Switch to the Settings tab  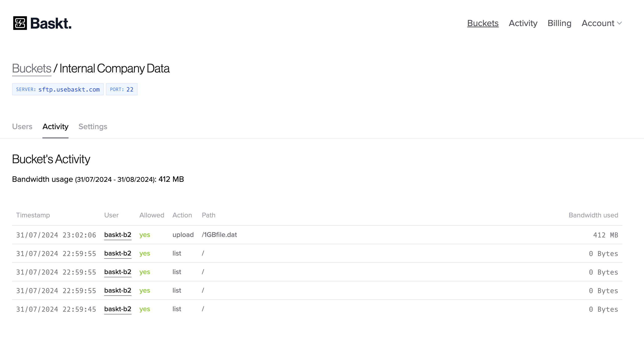point(93,127)
